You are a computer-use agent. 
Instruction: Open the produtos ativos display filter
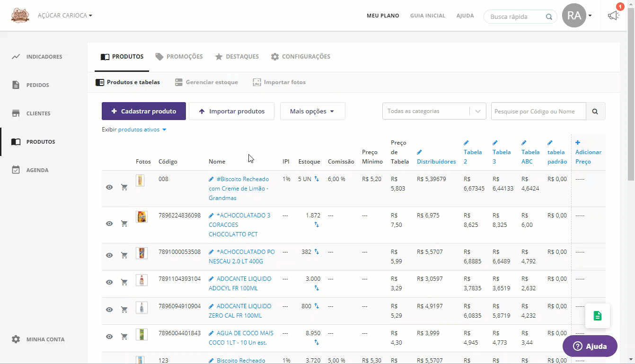142,130
